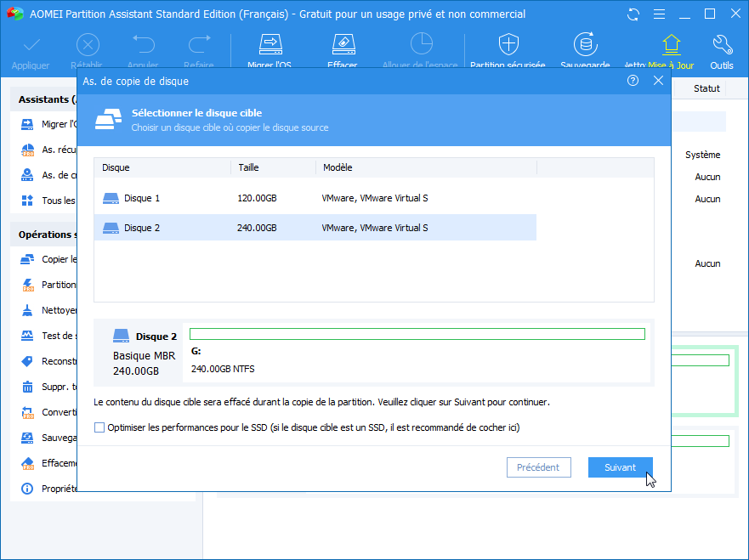Click the Propriétés info sidebar icon
Screen dimensions: 749x560
pyautogui.click(x=27, y=489)
